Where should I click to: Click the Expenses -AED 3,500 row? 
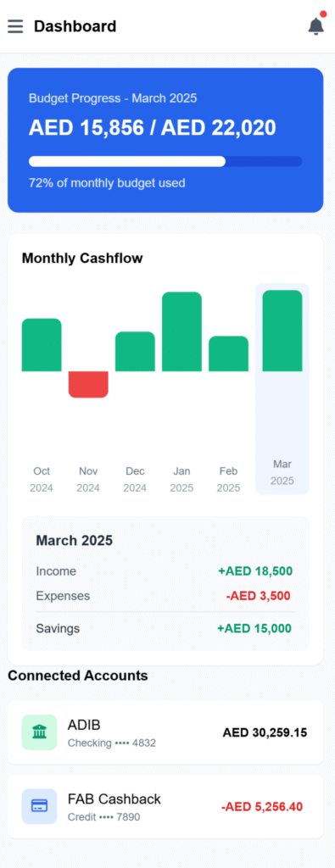(165, 596)
